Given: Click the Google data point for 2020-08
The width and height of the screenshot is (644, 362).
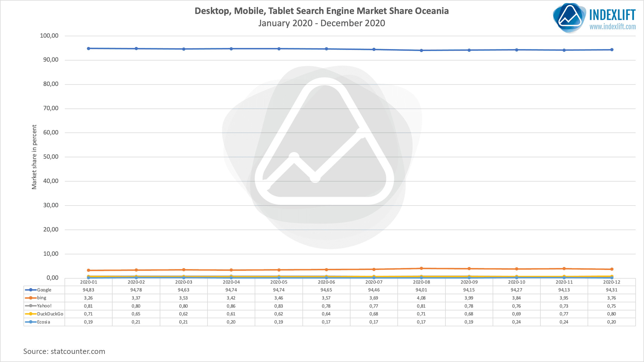Looking at the screenshot, I should [421, 50].
